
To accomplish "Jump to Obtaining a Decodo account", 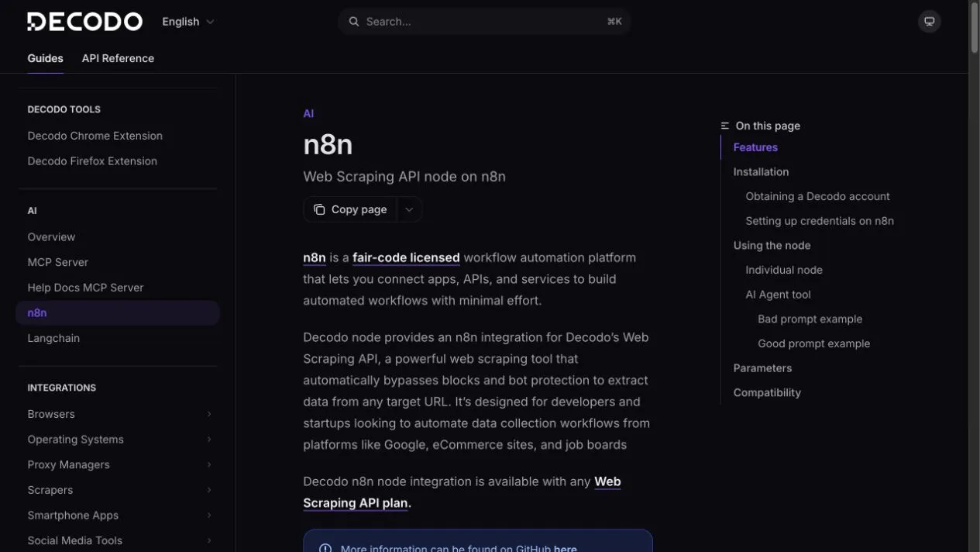I will pos(817,197).
